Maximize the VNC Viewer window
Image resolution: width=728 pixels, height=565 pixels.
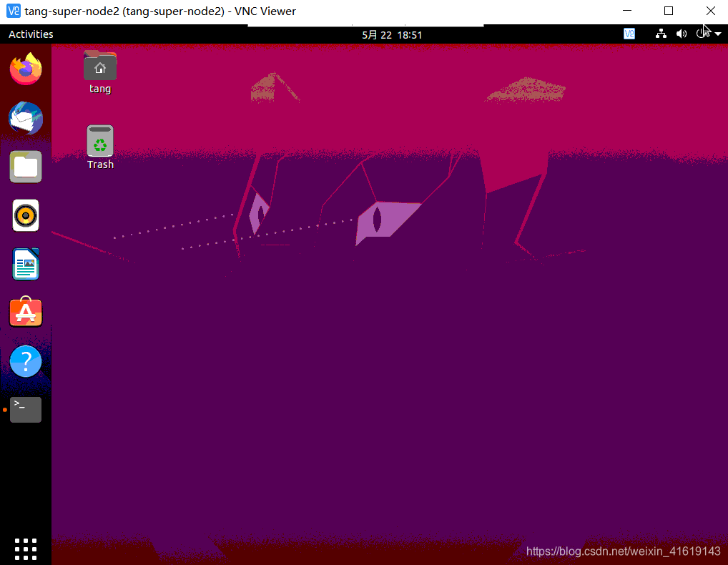(x=669, y=11)
